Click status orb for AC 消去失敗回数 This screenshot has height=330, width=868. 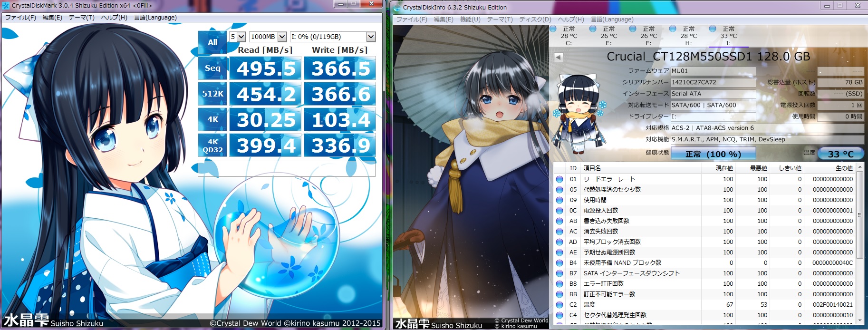coord(559,232)
